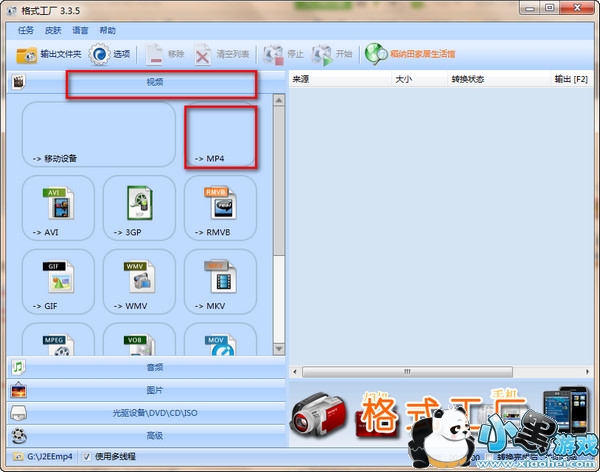Choose the MP4 conversion tile

point(220,134)
